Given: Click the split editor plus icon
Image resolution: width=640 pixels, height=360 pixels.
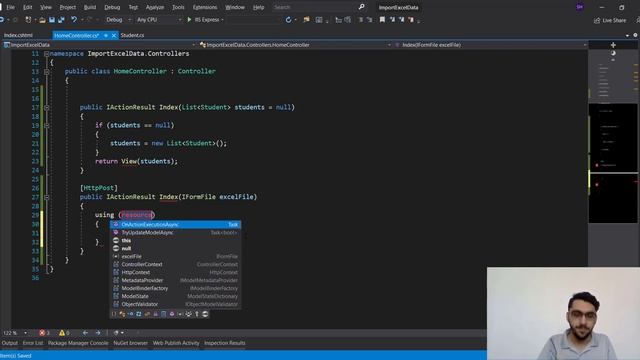Looking at the screenshot, I should click(613, 45).
